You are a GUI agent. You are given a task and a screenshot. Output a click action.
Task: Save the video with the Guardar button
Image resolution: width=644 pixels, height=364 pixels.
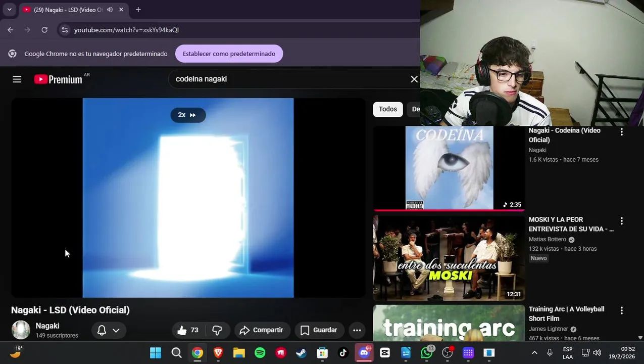pyautogui.click(x=319, y=330)
